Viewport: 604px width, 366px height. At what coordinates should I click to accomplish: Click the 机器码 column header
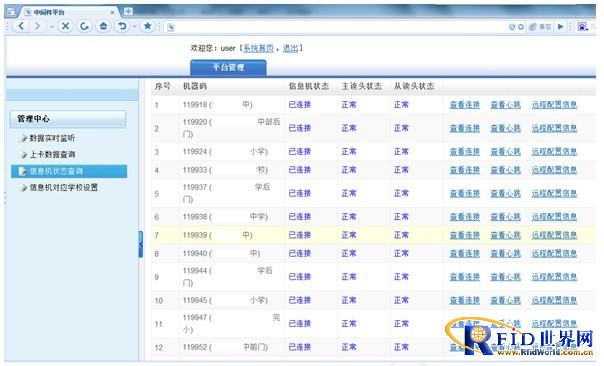pos(195,86)
